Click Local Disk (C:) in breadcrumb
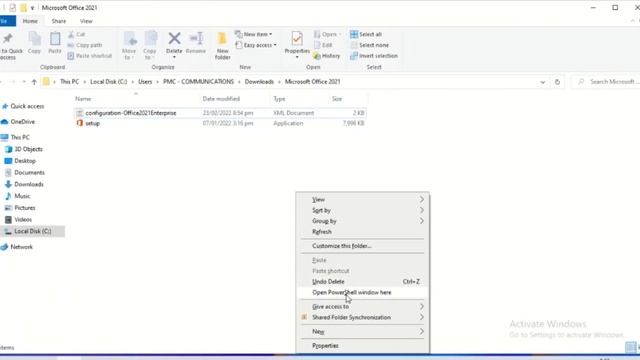The width and height of the screenshot is (640, 360). (x=109, y=82)
